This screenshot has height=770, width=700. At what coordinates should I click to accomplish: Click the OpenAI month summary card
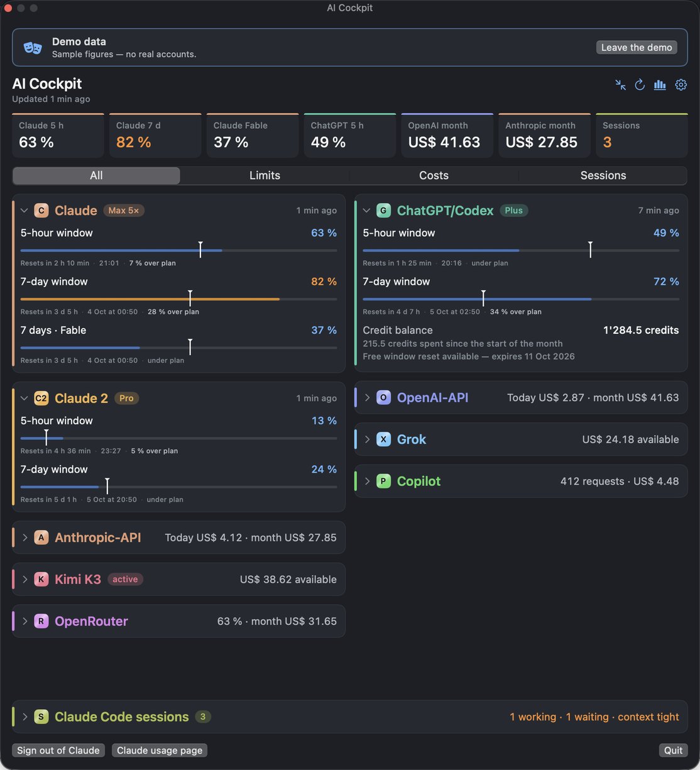[447, 135]
